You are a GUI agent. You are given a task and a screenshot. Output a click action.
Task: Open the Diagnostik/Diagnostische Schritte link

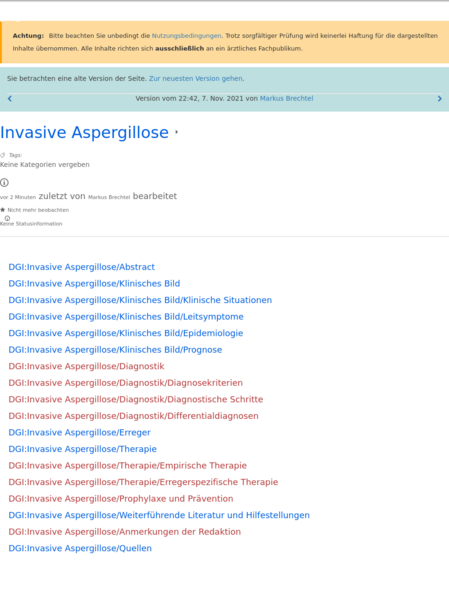[x=136, y=399]
